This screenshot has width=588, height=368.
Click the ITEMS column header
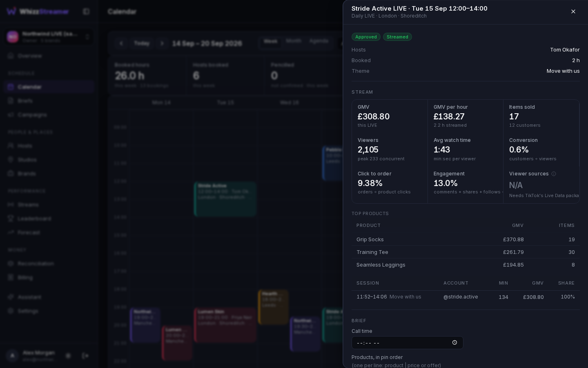(567, 226)
